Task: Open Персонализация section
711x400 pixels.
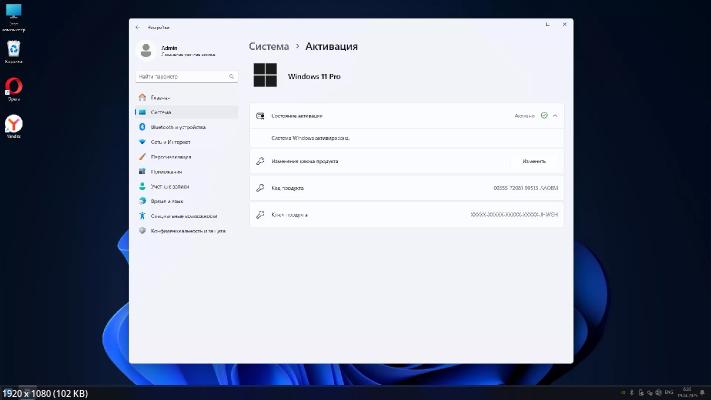Action: (186, 157)
